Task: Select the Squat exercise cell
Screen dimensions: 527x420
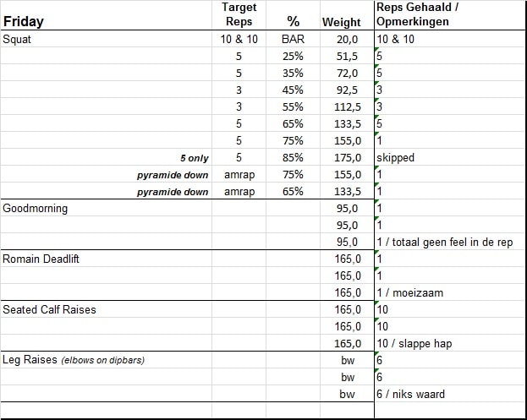Action: (17, 39)
